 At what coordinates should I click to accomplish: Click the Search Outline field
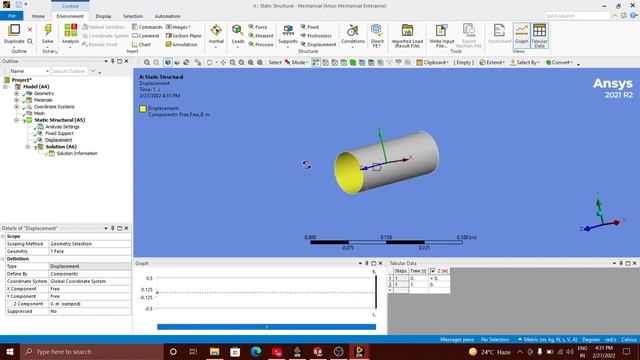click(69, 71)
